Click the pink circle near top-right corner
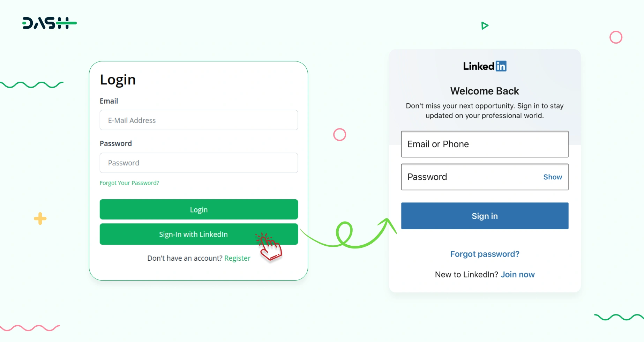This screenshot has height=342, width=644. 616,37
